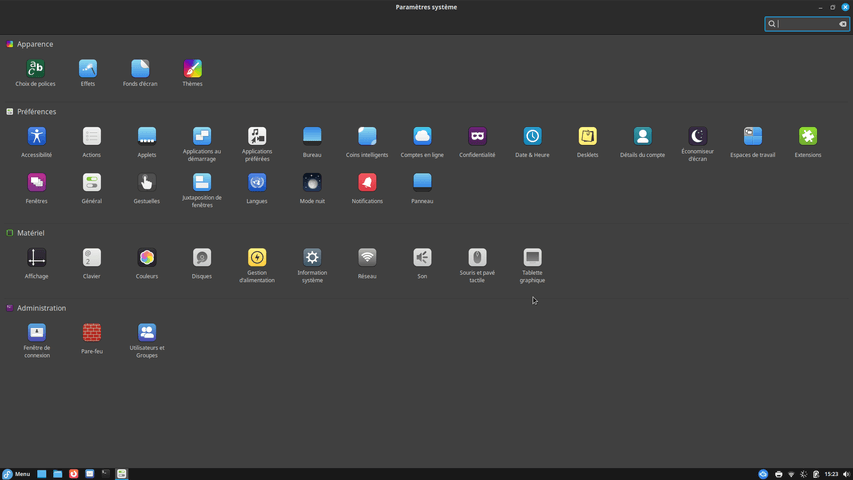Open Espaces de travail settings
The width and height of the screenshot is (853, 480).
(753, 143)
